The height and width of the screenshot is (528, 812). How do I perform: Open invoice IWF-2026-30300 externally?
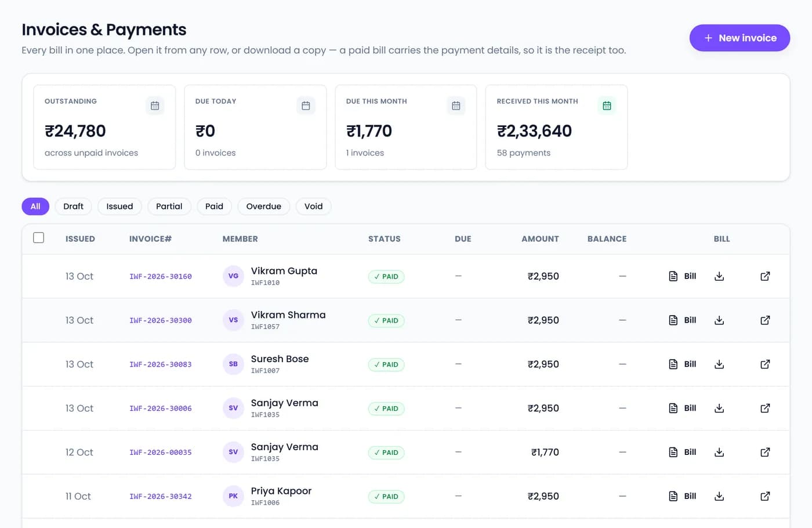click(x=765, y=320)
